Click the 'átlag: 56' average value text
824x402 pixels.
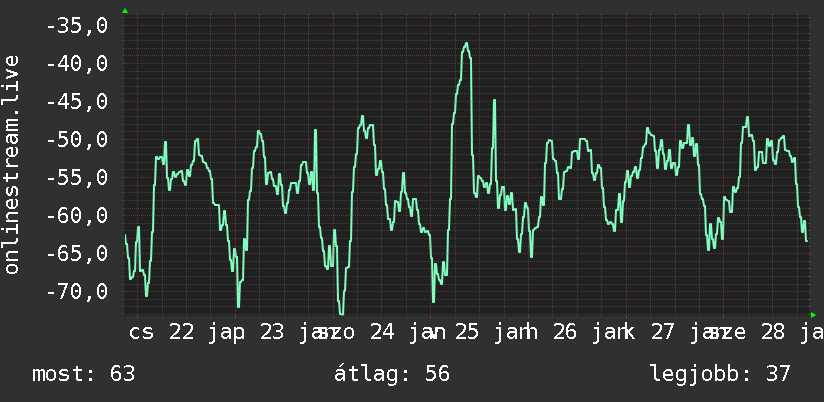click(392, 374)
